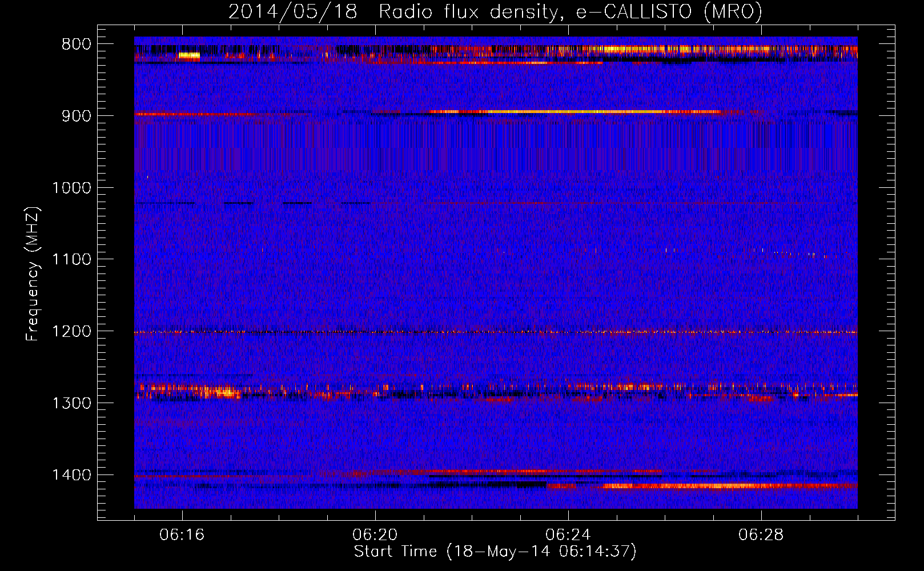
Task: Click the '06:20' time axis label
Action: tap(375, 535)
